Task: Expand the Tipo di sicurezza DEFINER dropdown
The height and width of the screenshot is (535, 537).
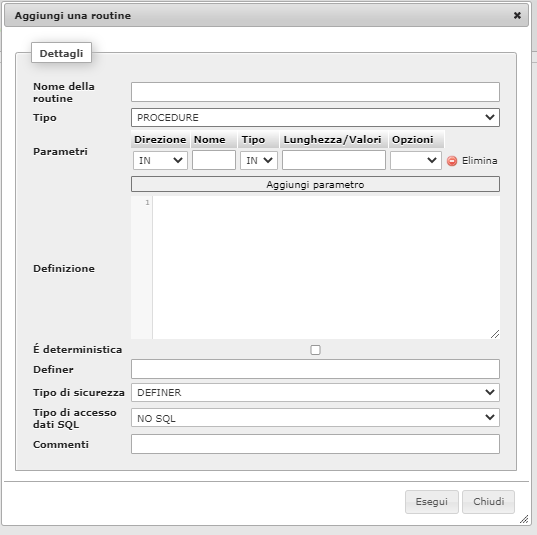Action: tap(315, 392)
